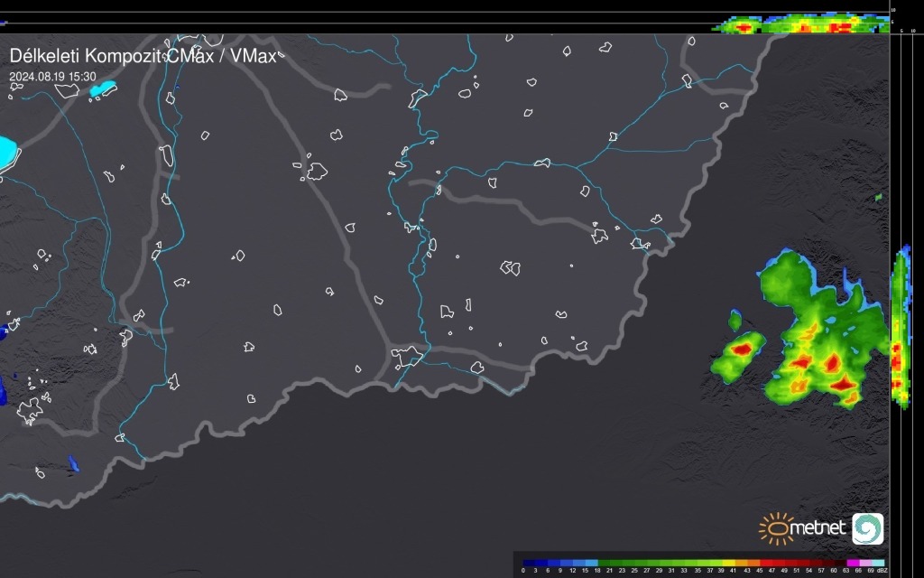Click the 2024.08.19 15:30 timestamp
924x578 pixels.
pos(52,77)
